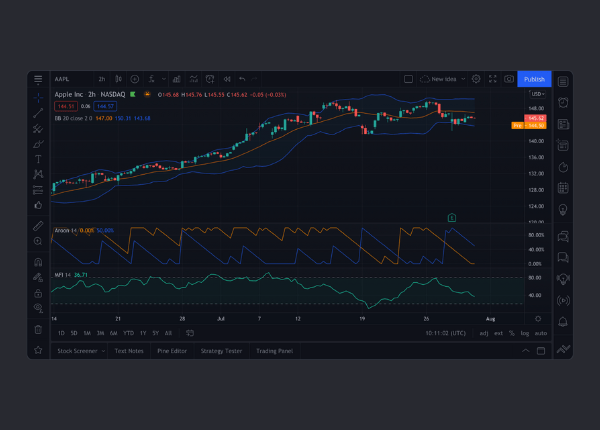The image size is (600, 430).
Task: Toggle the percent scale option
Action: pyautogui.click(x=511, y=333)
